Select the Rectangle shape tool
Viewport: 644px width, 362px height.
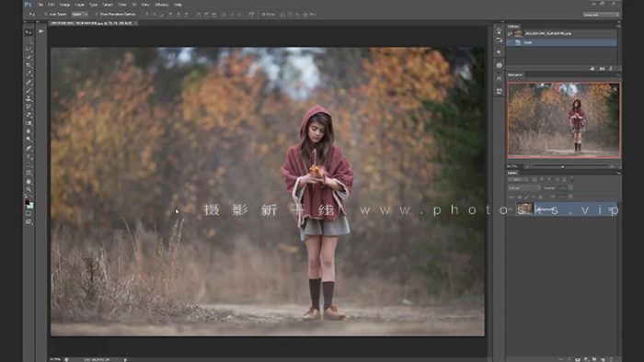[x=29, y=173]
